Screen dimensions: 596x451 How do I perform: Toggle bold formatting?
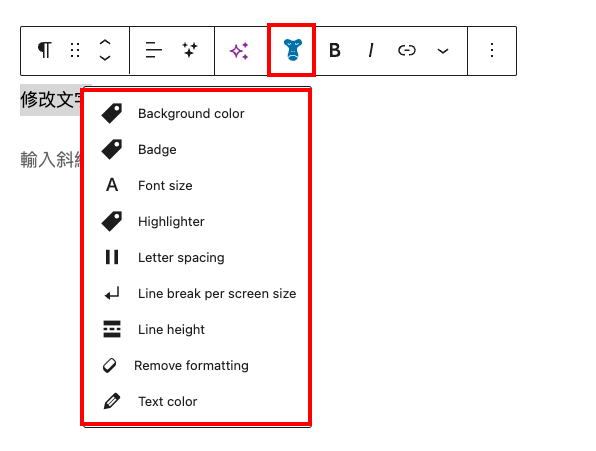[x=334, y=50]
